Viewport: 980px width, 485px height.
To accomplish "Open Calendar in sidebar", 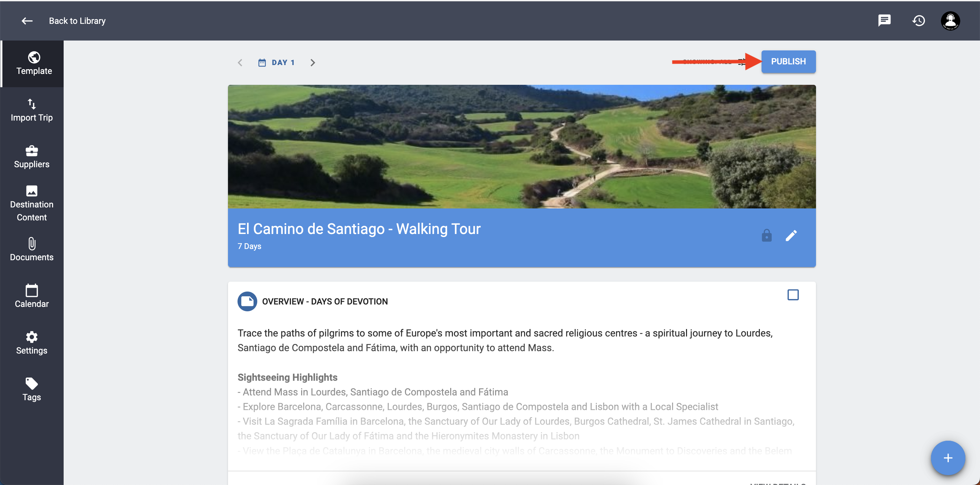I will 32,296.
